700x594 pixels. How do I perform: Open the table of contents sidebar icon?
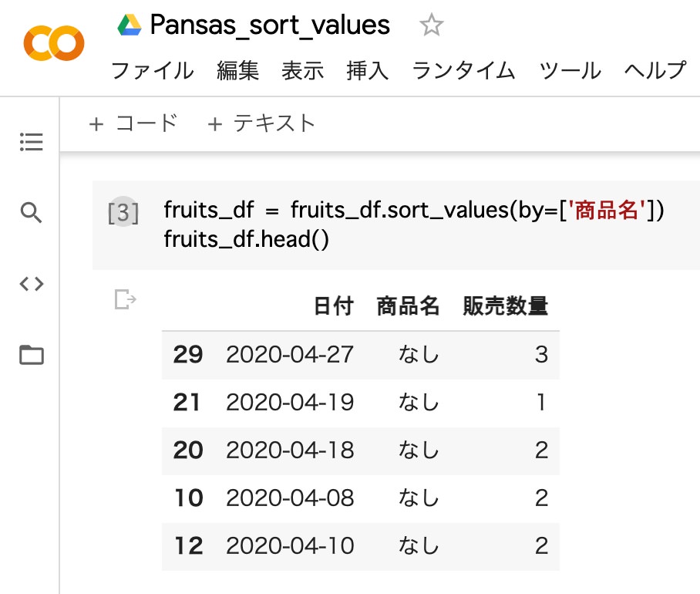(32, 142)
